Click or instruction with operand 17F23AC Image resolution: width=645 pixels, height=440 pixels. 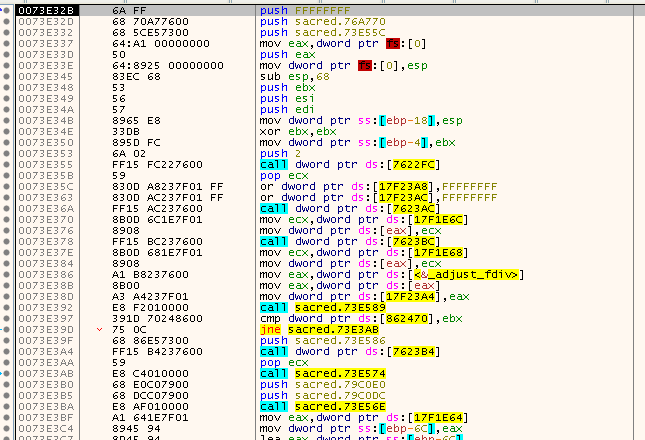(378, 197)
